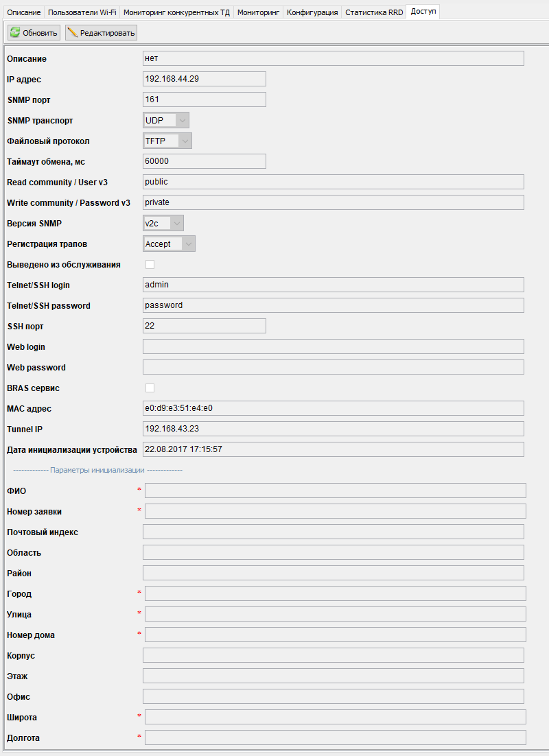The image size is (549, 756).
Task: Click the pencil edit icon
Action: tap(73, 32)
